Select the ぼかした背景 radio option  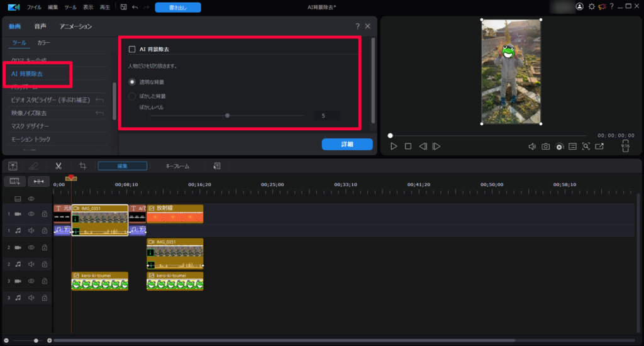coord(132,96)
